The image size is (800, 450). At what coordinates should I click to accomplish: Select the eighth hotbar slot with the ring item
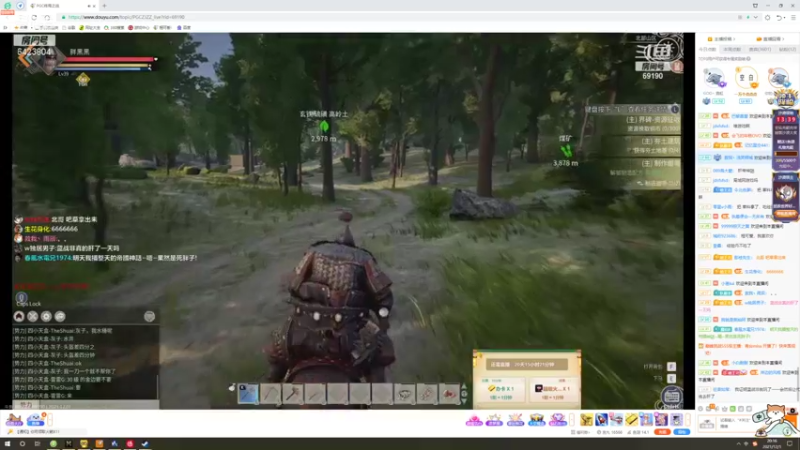(x=404, y=393)
